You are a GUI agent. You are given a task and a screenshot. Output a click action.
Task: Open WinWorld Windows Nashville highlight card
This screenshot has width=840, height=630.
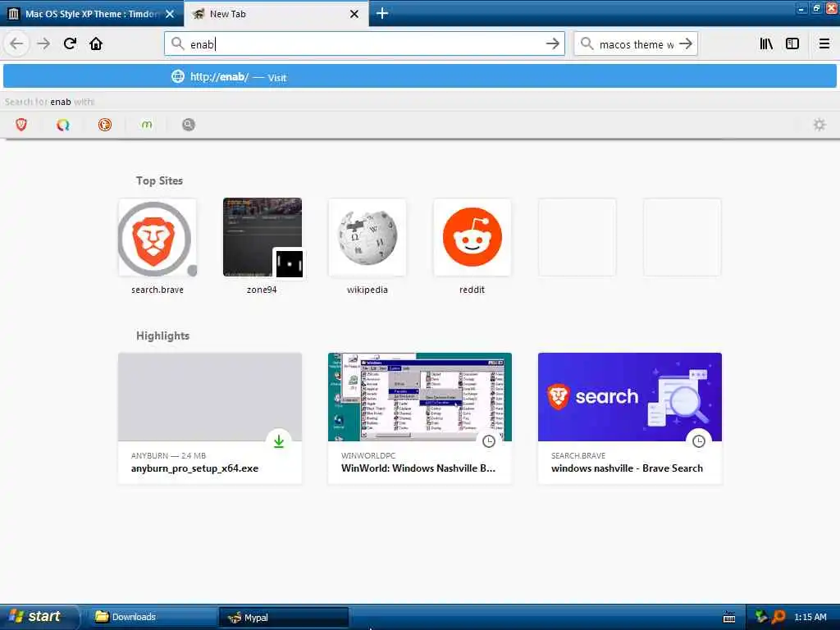420,418
